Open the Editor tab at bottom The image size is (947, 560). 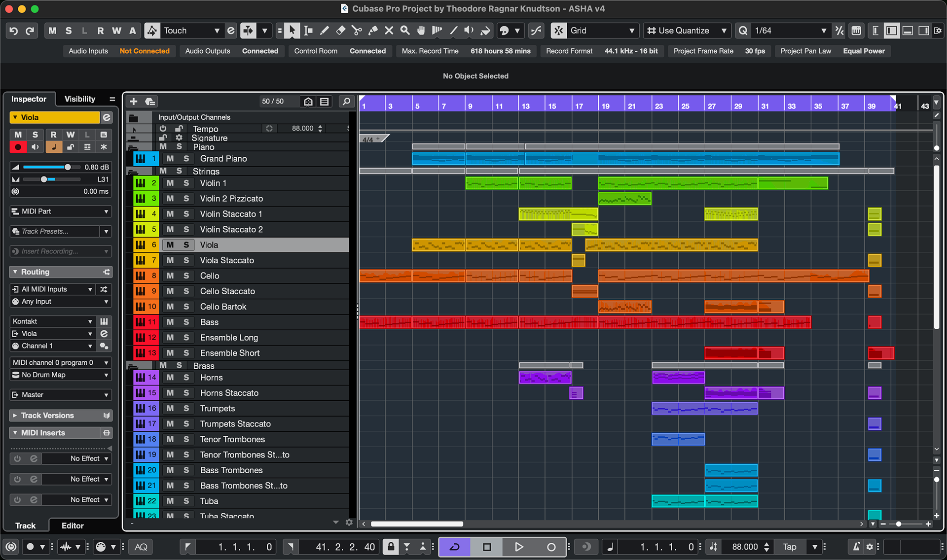click(x=73, y=525)
